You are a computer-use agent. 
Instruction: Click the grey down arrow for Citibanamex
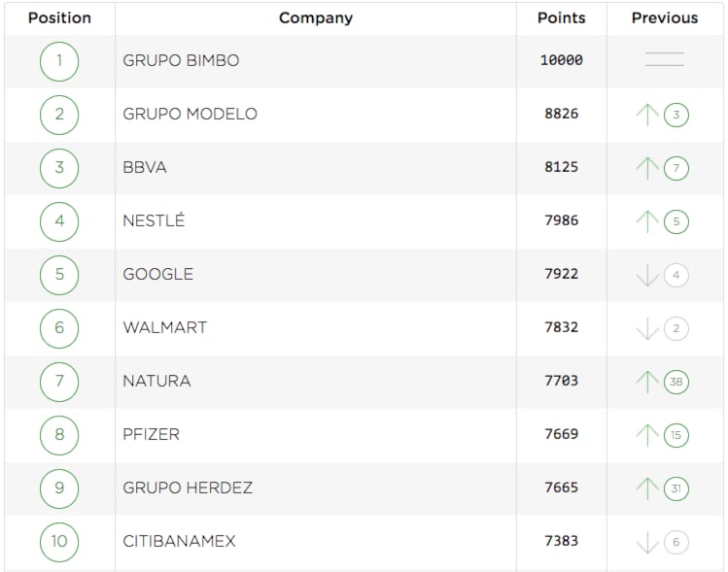[647, 542]
